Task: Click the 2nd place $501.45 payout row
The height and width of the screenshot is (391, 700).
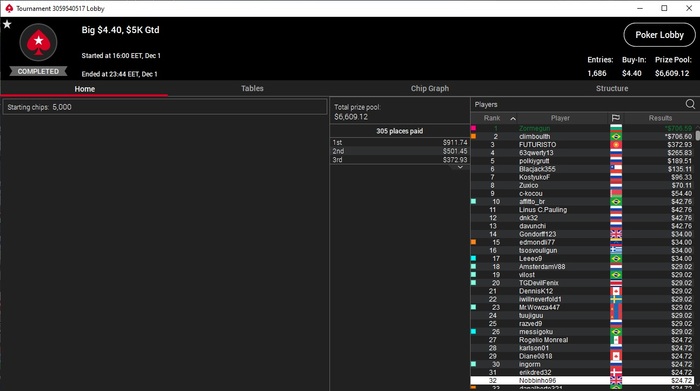Action: 400,151
